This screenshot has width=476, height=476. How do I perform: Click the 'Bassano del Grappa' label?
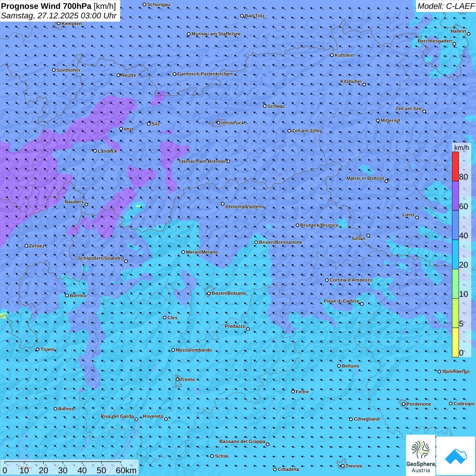(242, 441)
